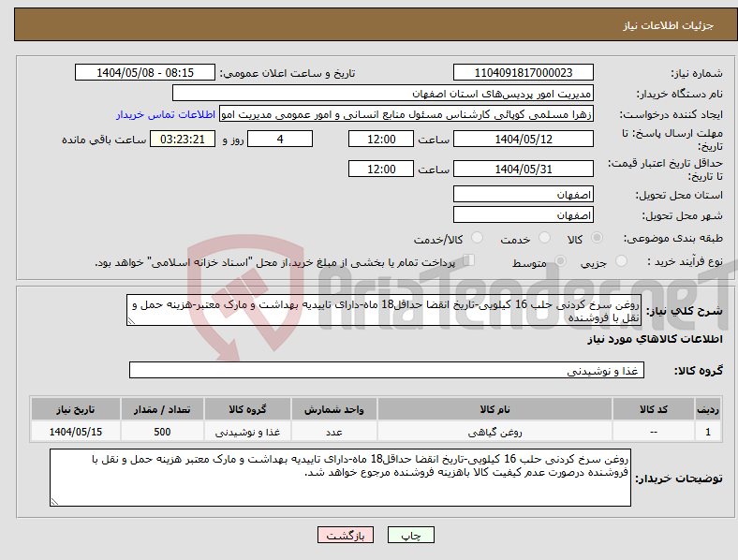Click the گروه کالا column header
The width and height of the screenshot is (738, 560).
tap(247, 409)
